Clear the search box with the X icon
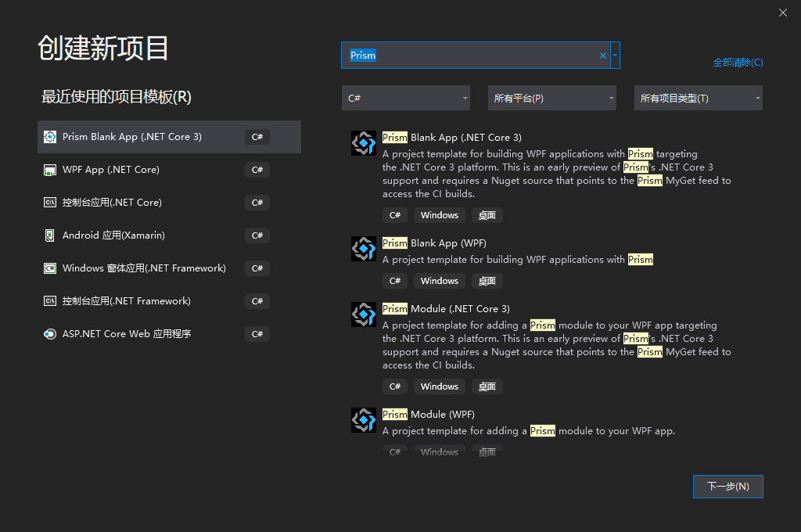801x532 pixels. click(603, 56)
